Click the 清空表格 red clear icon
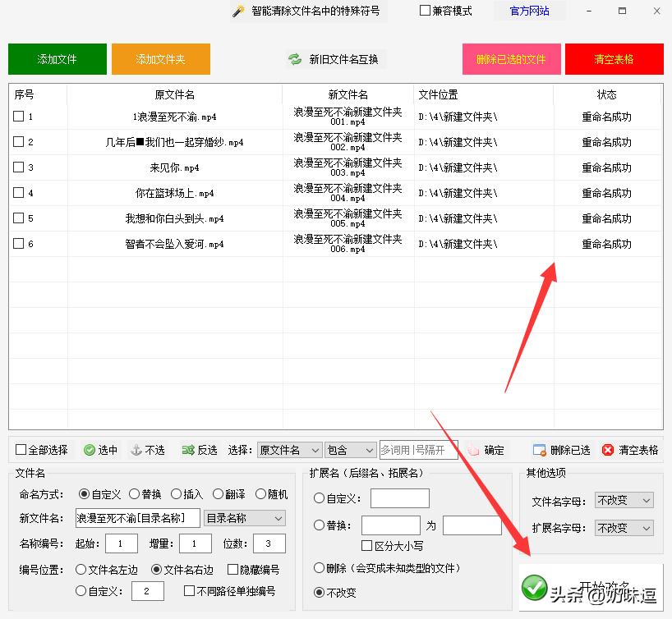This screenshot has width=672, height=619. [x=606, y=449]
